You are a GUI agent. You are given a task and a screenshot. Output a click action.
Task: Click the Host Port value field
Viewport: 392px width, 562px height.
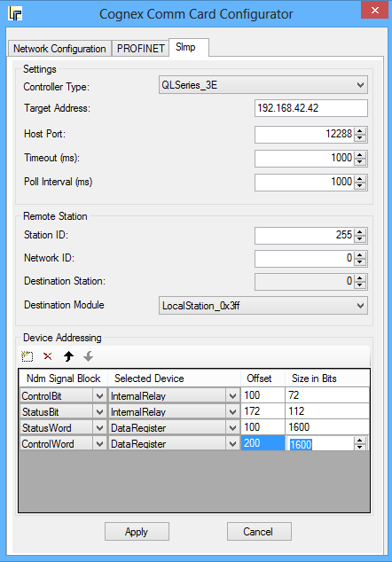pyautogui.click(x=304, y=134)
